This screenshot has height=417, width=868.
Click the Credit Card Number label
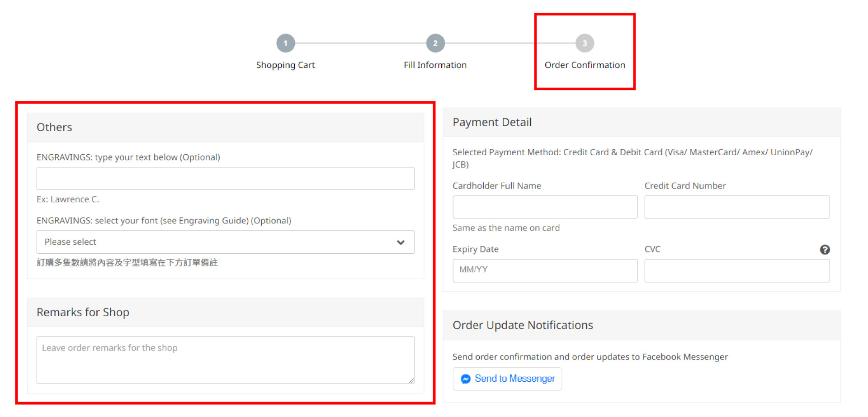click(685, 186)
